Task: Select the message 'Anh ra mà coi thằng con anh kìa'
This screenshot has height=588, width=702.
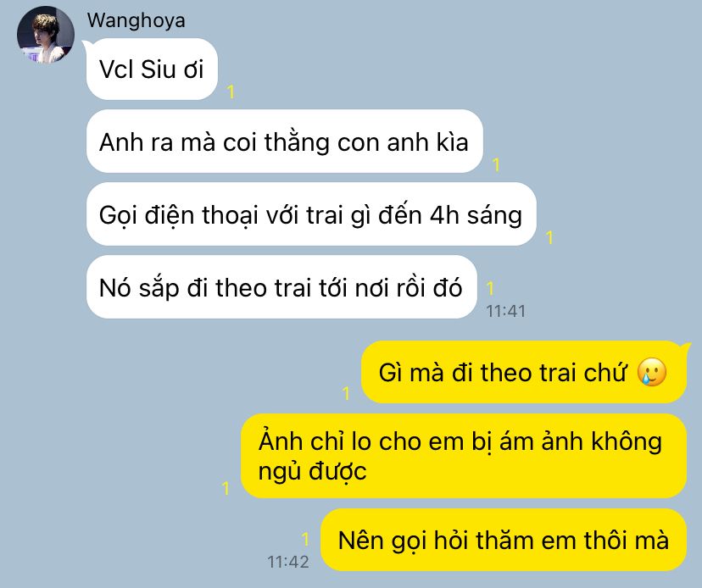Action: click(x=284, y=141)
